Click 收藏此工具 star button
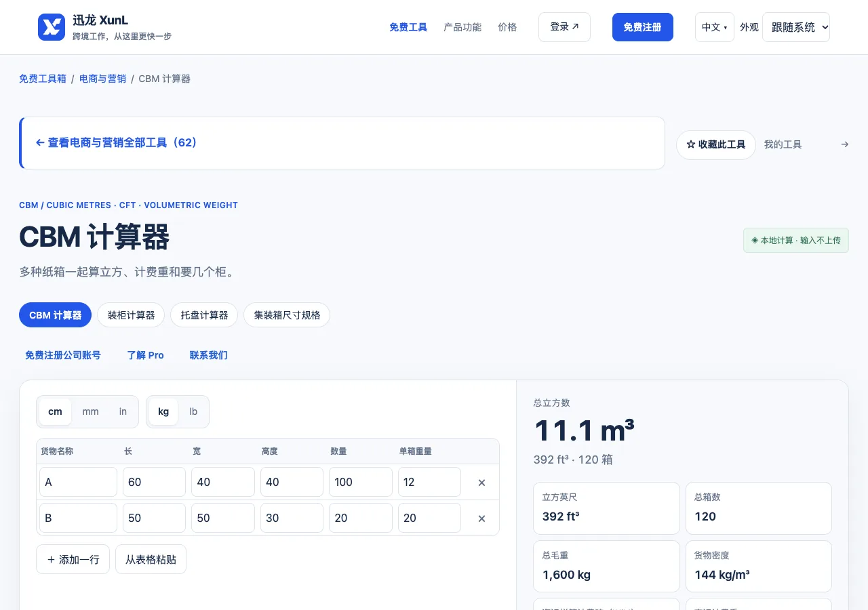 click(x=716, y=145)
